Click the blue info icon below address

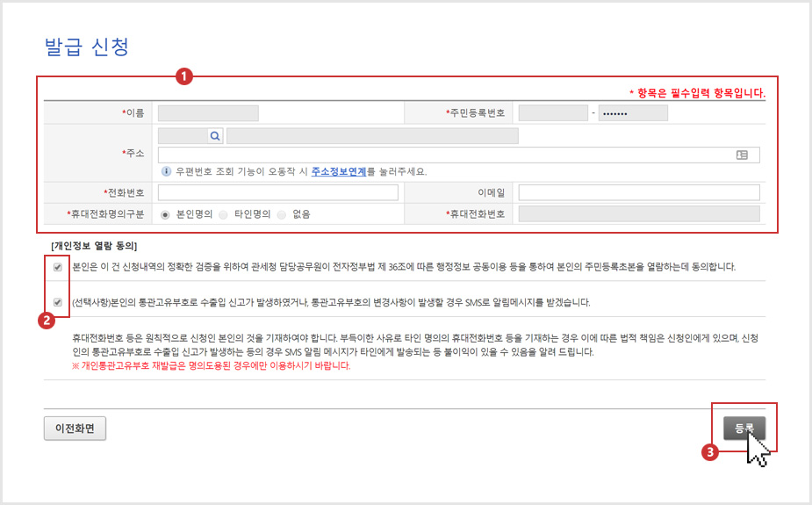click(166, 172)
